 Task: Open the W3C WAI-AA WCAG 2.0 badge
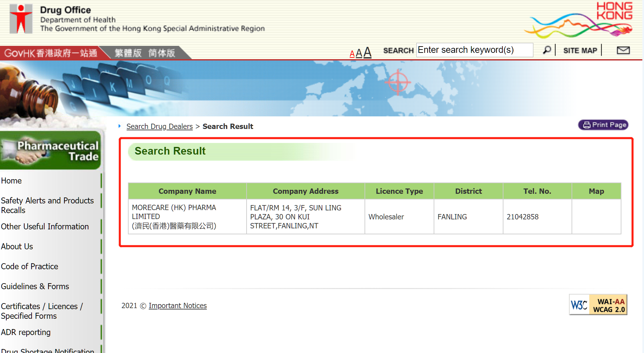(598, 304)
